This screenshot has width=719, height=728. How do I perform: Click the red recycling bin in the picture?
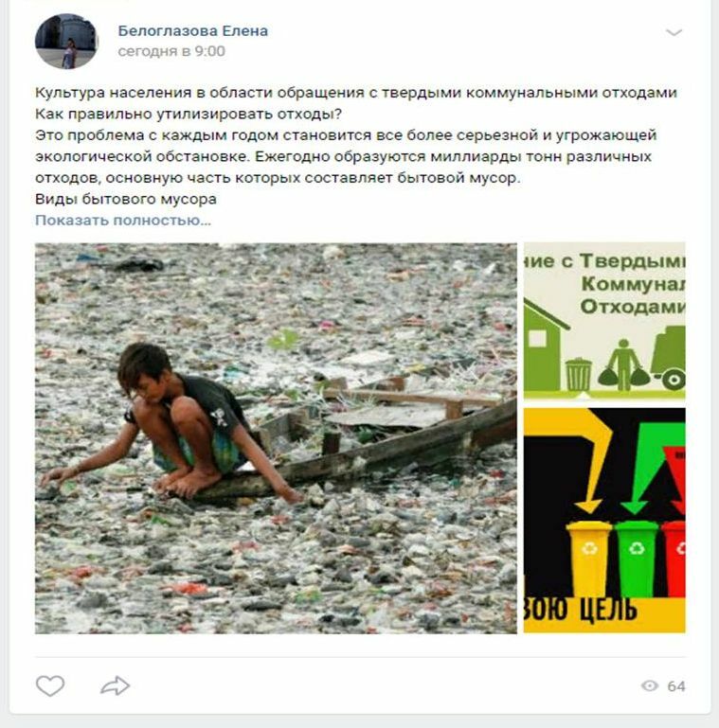[x=674, y=559]
